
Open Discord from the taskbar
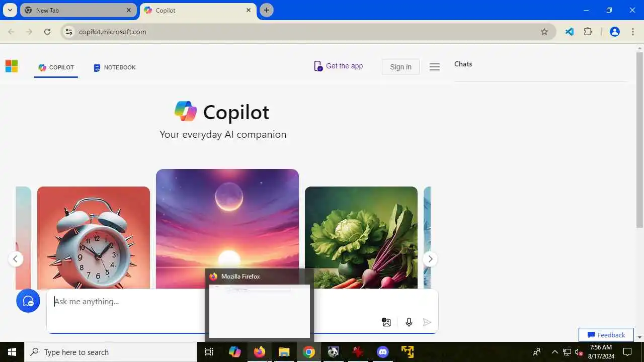(x=383, y=352)
